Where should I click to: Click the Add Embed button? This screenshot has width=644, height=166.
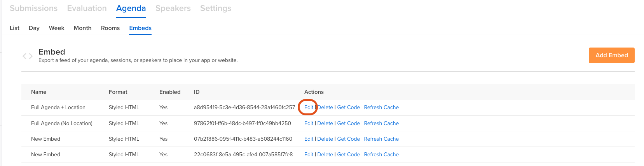point(611,55)
